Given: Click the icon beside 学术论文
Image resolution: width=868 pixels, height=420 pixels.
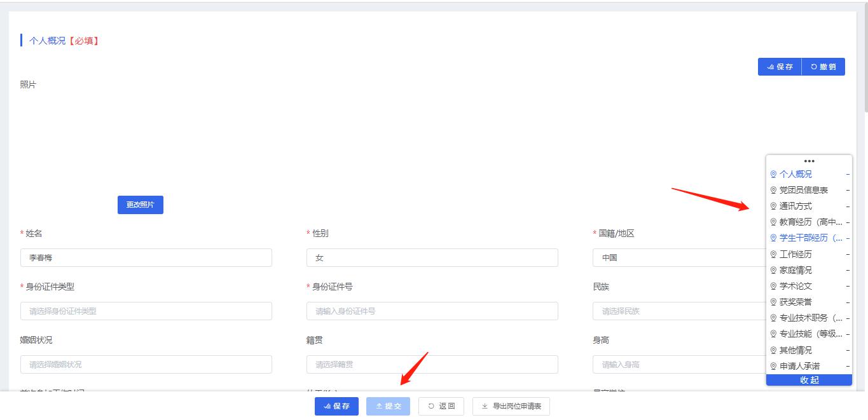Looking at the screenshot, I should click(x=772, y=286).
